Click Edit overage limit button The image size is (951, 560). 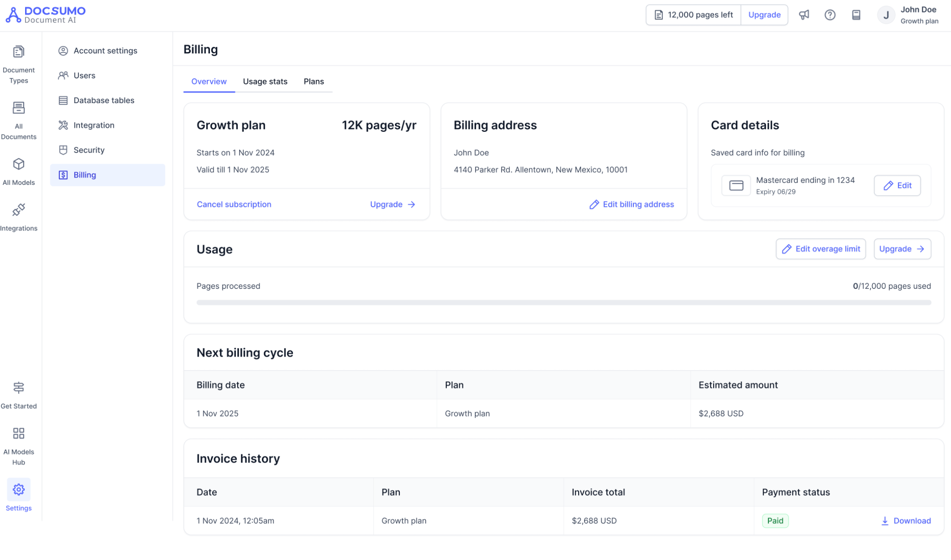(821, 249)
